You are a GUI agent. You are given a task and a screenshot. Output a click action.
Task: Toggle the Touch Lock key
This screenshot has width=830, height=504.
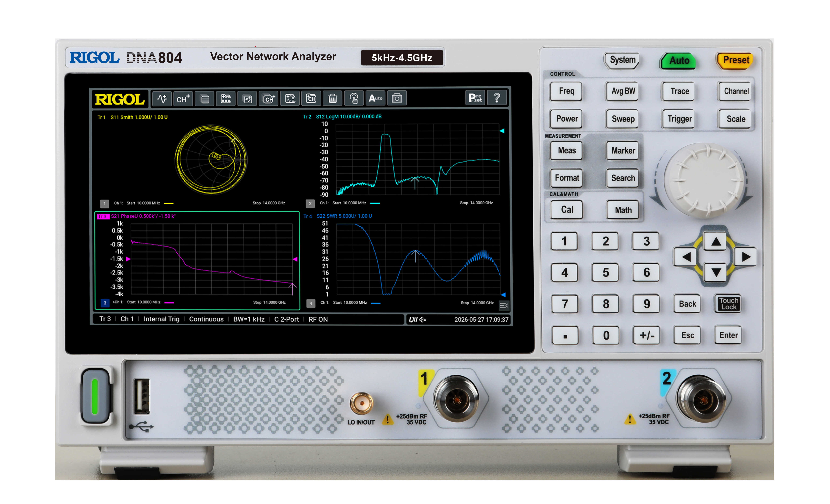pos(728,304)
